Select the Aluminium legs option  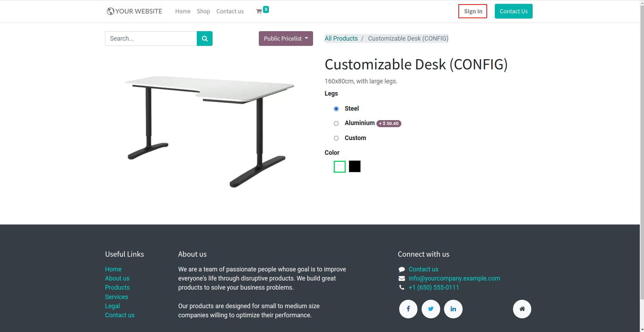click(336, 124)
